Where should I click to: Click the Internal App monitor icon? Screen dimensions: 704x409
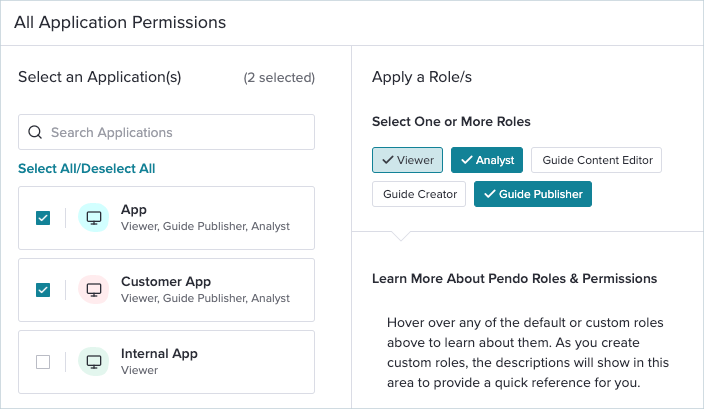pos(94,362)
